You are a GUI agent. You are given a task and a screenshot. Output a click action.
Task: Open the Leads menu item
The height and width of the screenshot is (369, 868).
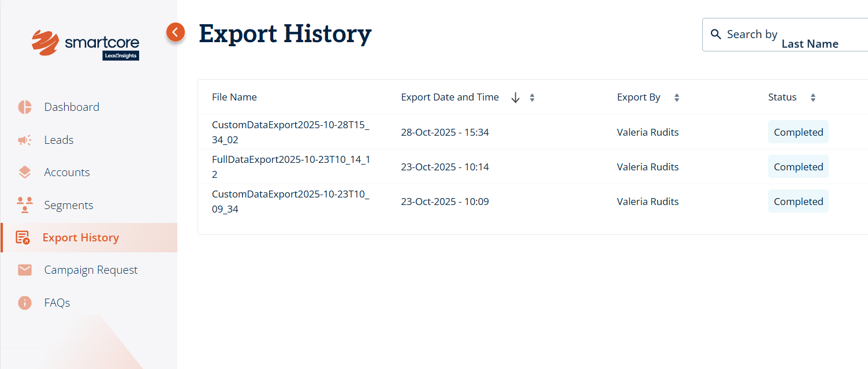click(59, 140)
